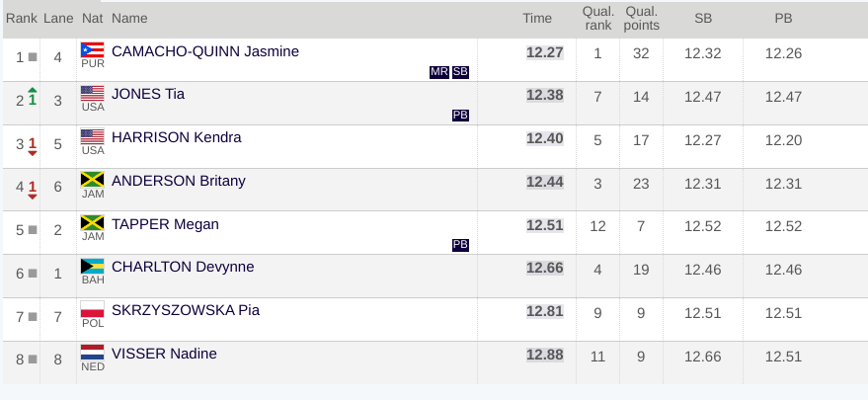Viewport: 868px width, 400px height.
Task: Click the Bahamas flag icon
Action: [x=93, y=266]
